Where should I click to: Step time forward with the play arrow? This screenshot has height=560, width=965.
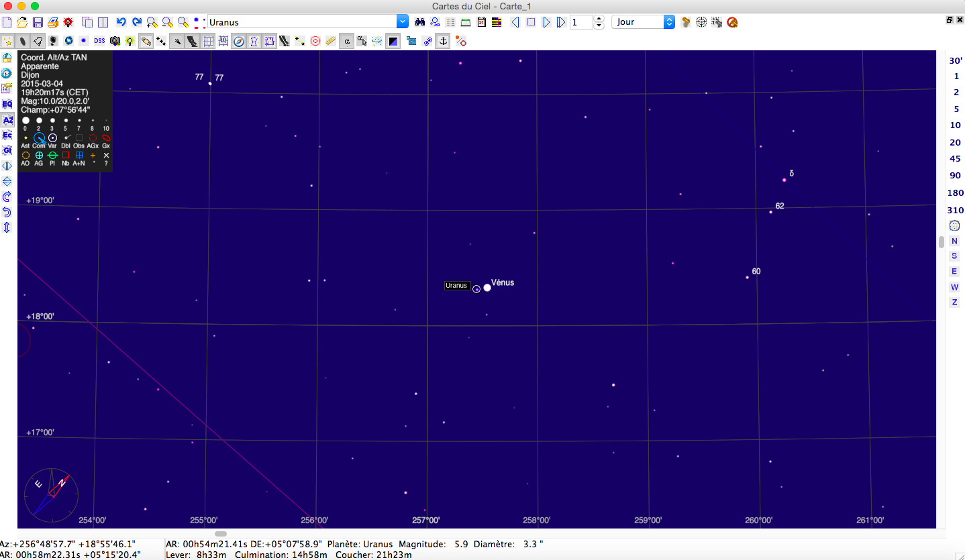546,22
